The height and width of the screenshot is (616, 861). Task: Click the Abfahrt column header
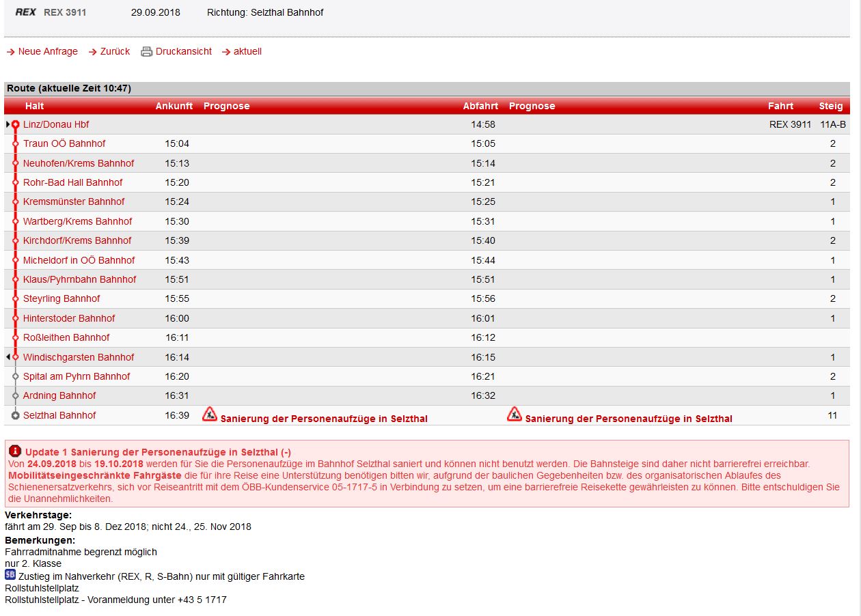pos(480,106)
